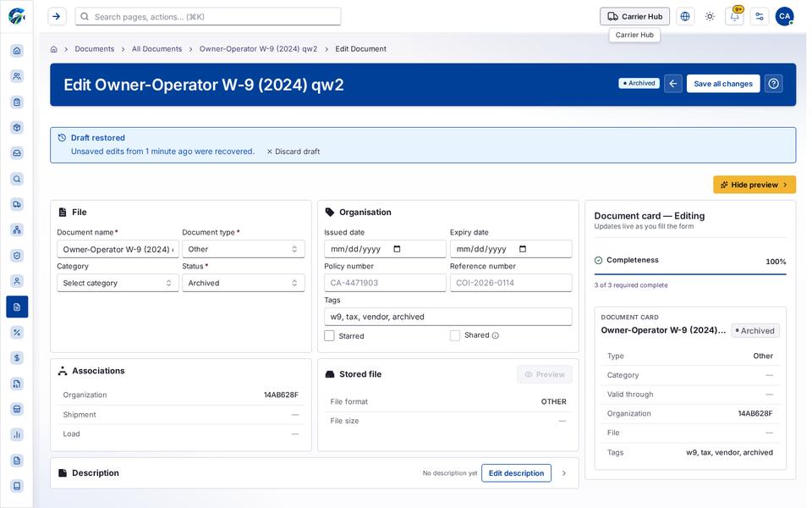Go to All Documents breadcrumb

(x=157, y=49)
